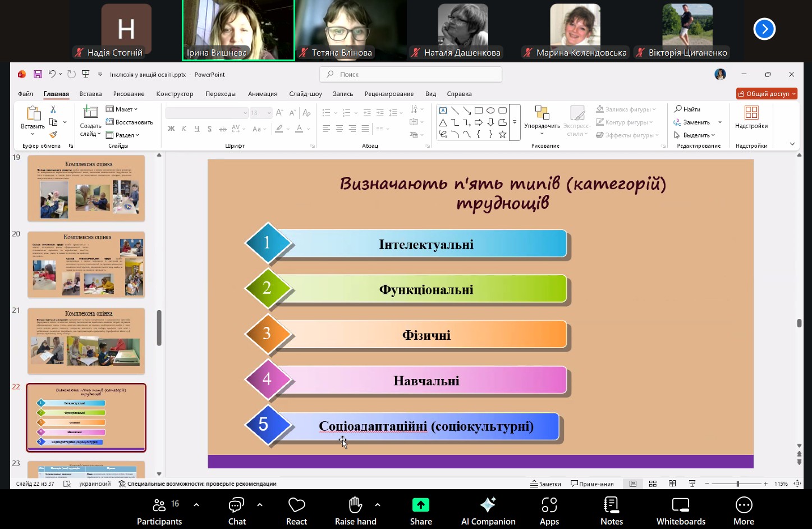Expand the Layout (Макет) dropdown
This screenshot has height=529, width=812.
click(x=122, y=109)
